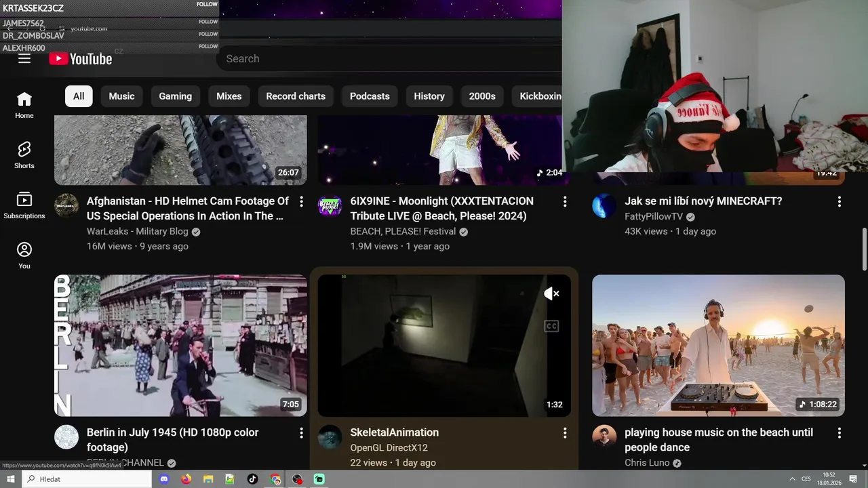Image resolution: width=868 pixels, height=488 pixels.
Task: Go to OpenGL DirectX12 channel name
Action: 389,447
